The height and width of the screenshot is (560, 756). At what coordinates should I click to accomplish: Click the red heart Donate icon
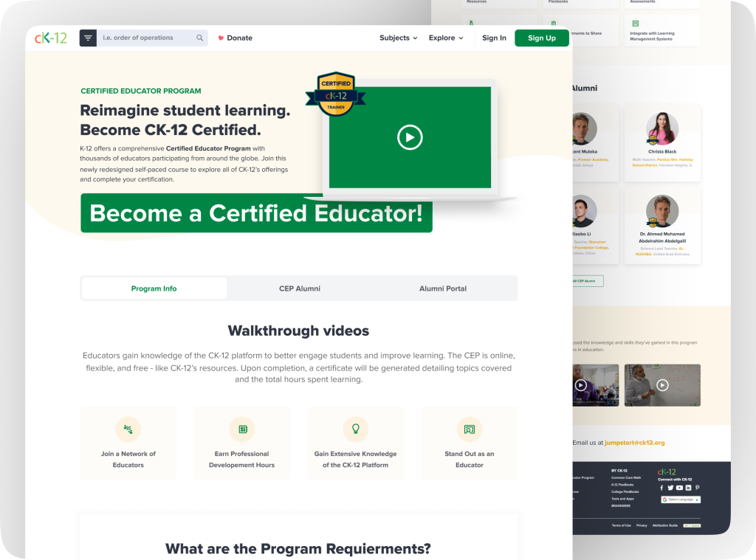click(x=221, y=38)
